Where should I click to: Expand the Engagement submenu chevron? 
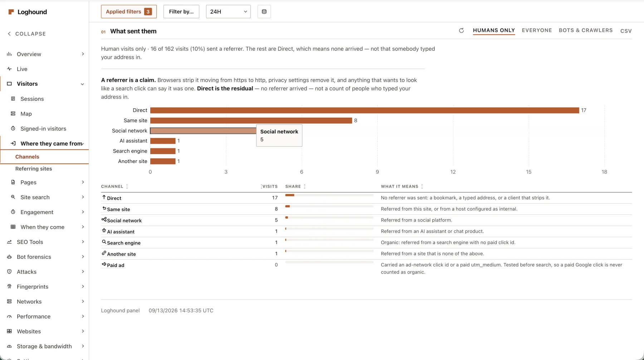(83, 212)
